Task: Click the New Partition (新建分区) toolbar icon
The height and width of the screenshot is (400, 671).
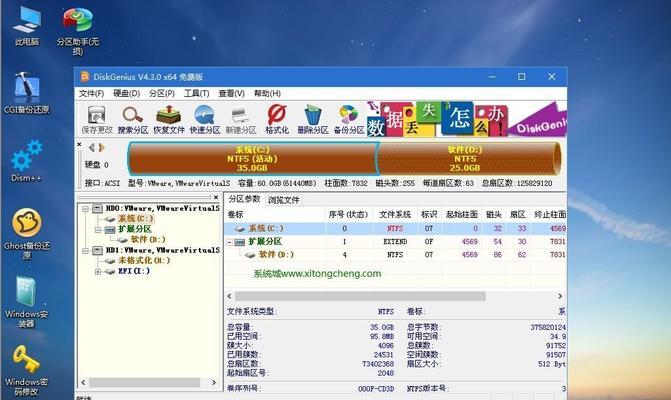Action: 240,119
